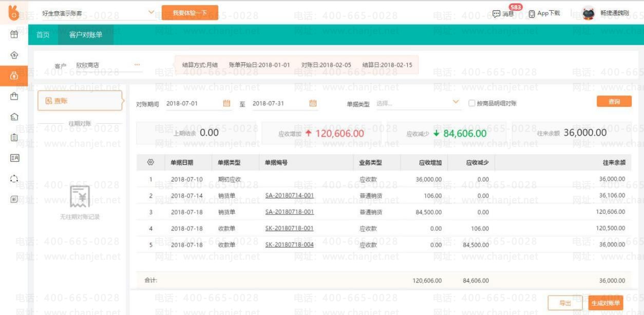
Task: Click the 120,500.00 balance cell
Action: tap(611, 228)
